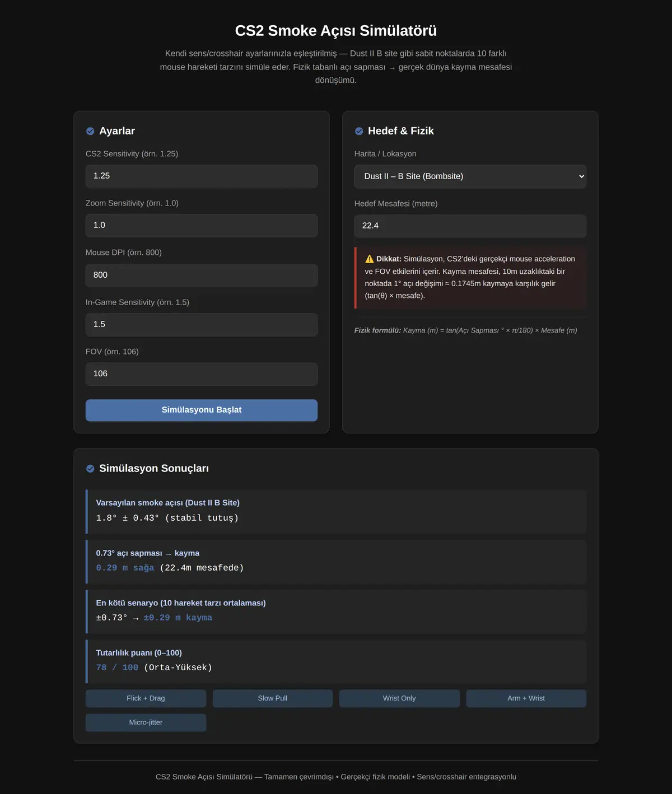The width and height of the screenshot is (672, 794).
Task: Open the Harita / Lokasyon dropdown
Action: click(x=470, y=176)
